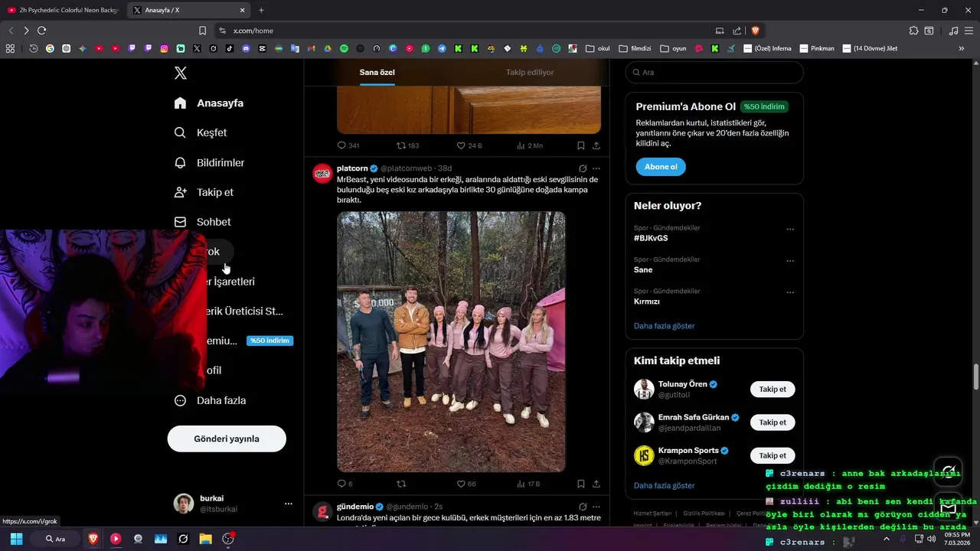This screenshot has height=551, width=980.
Task: Follow Tolunay Ören with Takip et
Action: pyautogui.click(x=773, y=389)
